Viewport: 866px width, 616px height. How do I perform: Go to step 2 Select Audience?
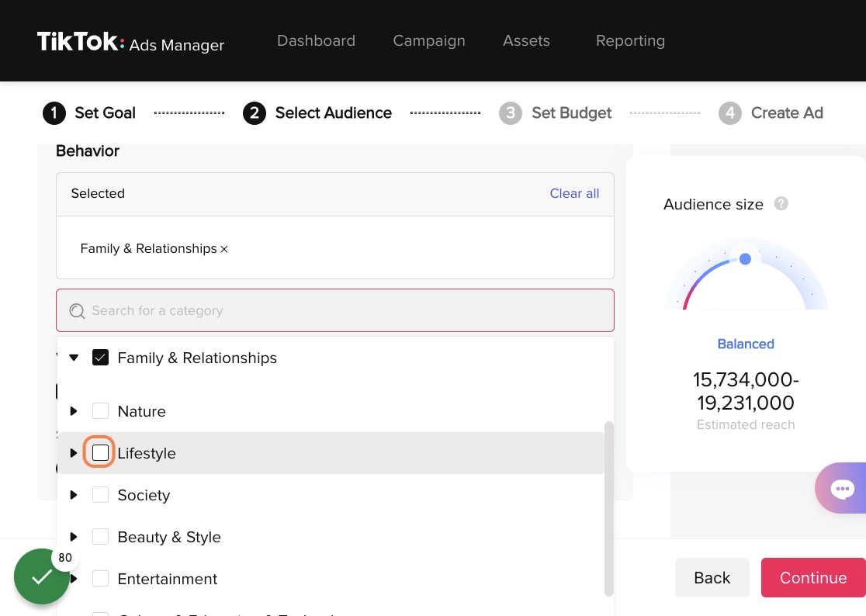coord(317,113)
